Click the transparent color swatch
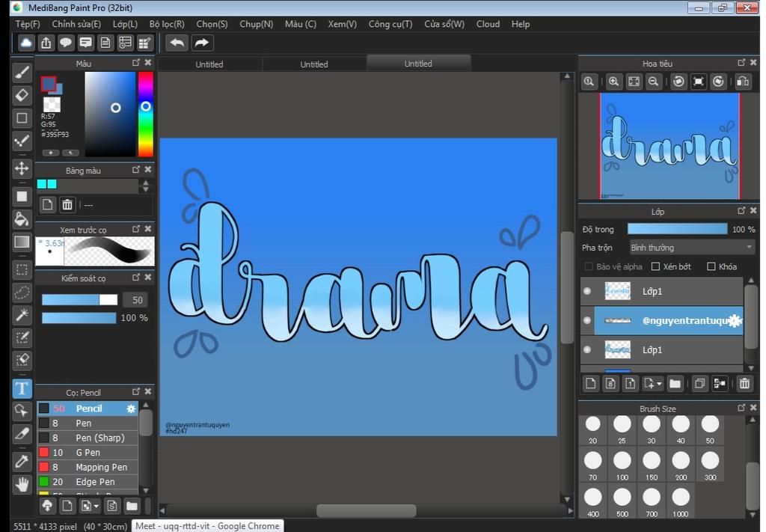The width and height of the screenshot is (766, 532). (x=52, y=103)
